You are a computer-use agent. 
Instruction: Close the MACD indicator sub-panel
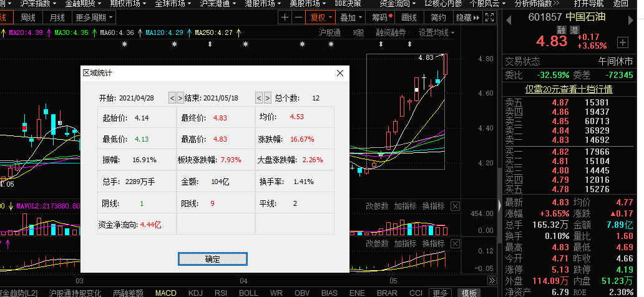coord(455,243)
